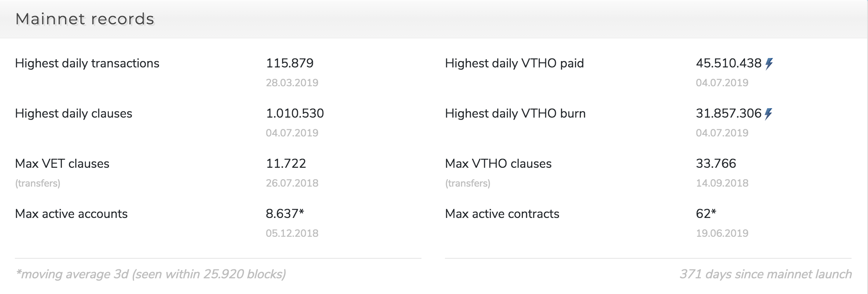Click the Highest daily VTHO burn label
868x294 pixels.
click(515, 114)
